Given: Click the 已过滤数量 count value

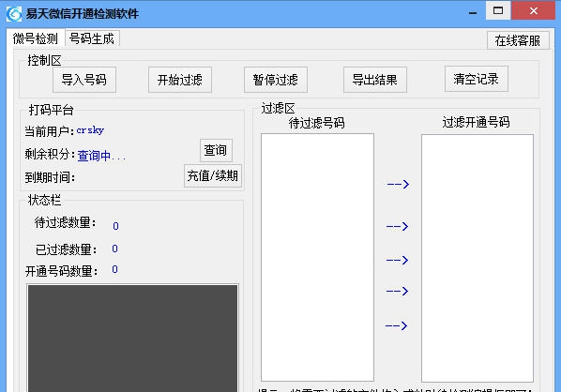Looking at the screenshot, I should (x=114, y=249).
